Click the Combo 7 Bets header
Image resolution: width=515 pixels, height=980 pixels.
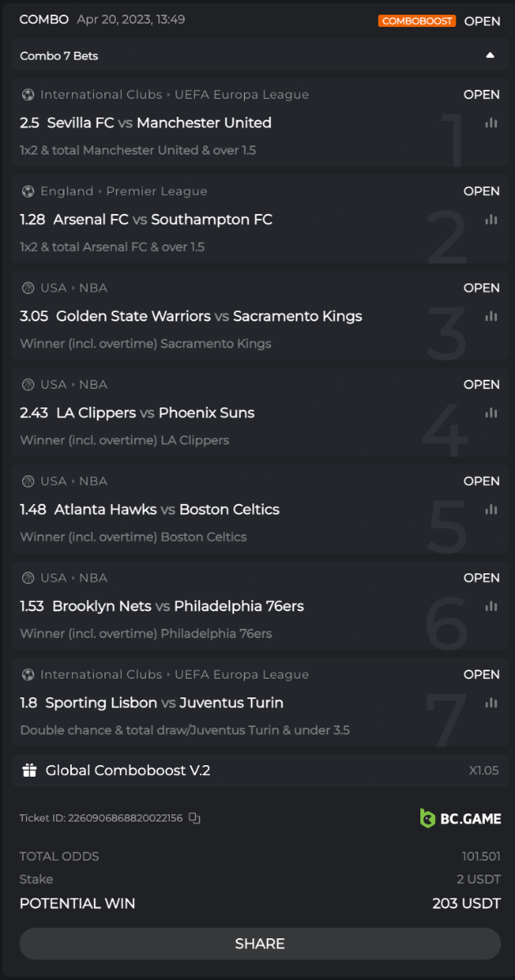pos(60,56)
